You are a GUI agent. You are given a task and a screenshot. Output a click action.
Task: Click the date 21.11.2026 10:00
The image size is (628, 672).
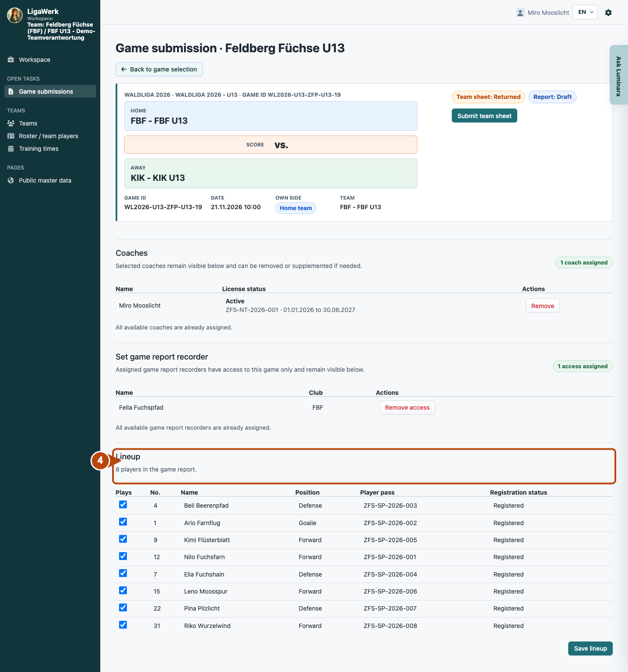coord(236,207)
